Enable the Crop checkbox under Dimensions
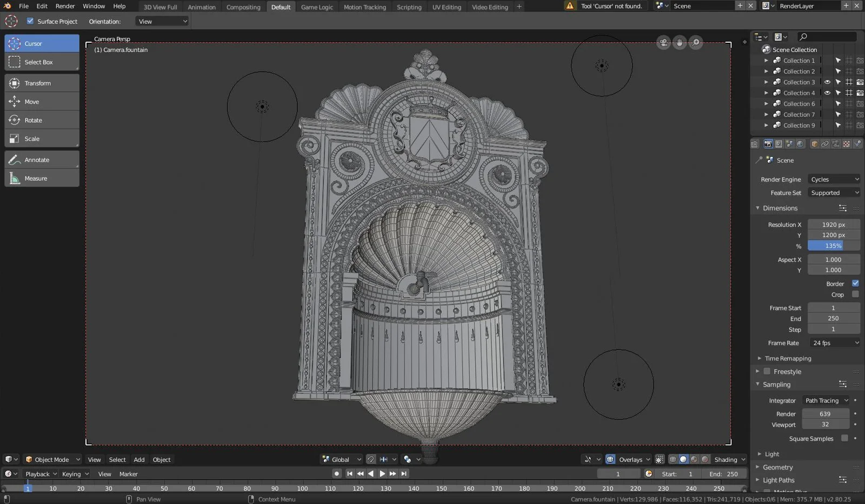Viewport: 865px width, 504px height. (x=855, y=294)
